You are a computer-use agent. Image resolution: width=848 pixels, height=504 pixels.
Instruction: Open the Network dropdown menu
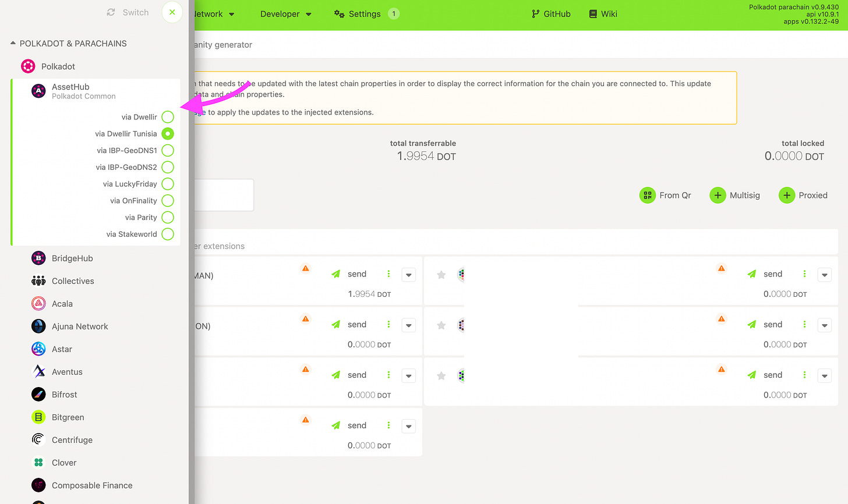213,14
